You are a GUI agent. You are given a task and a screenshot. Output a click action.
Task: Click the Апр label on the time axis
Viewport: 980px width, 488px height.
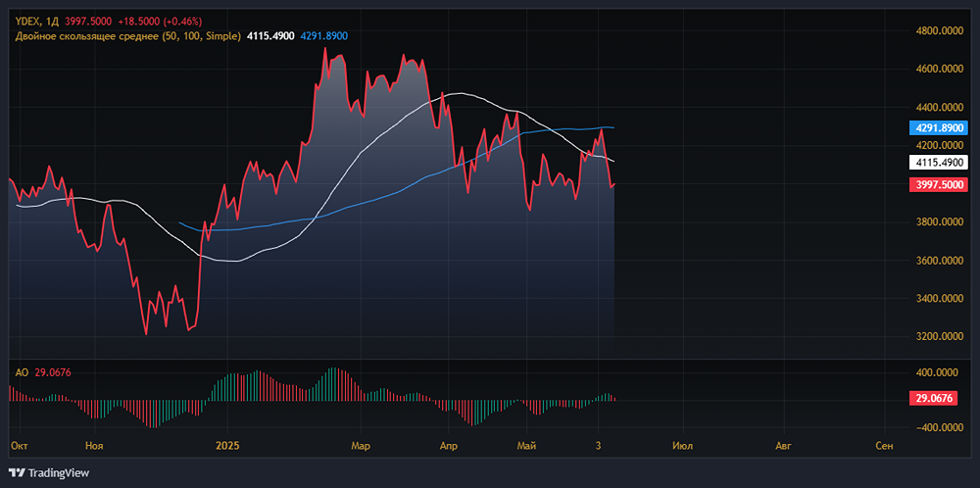click(448, 446)
